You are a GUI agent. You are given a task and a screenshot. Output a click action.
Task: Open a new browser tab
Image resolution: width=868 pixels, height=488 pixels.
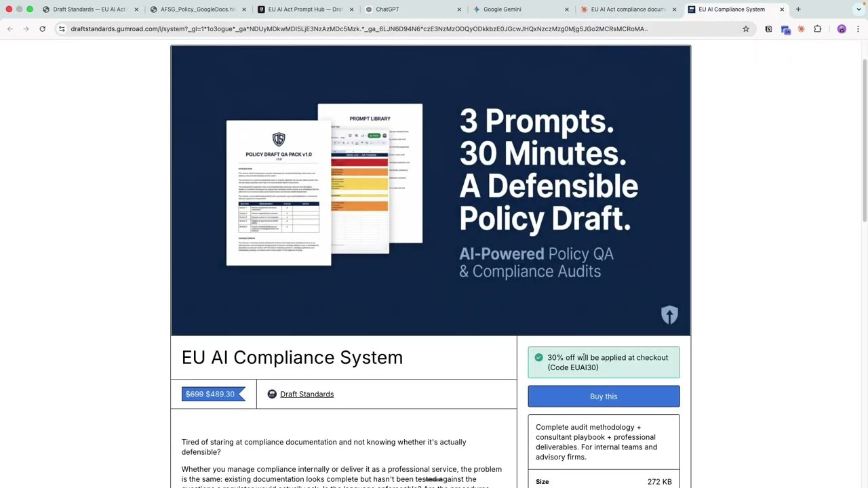798,9
